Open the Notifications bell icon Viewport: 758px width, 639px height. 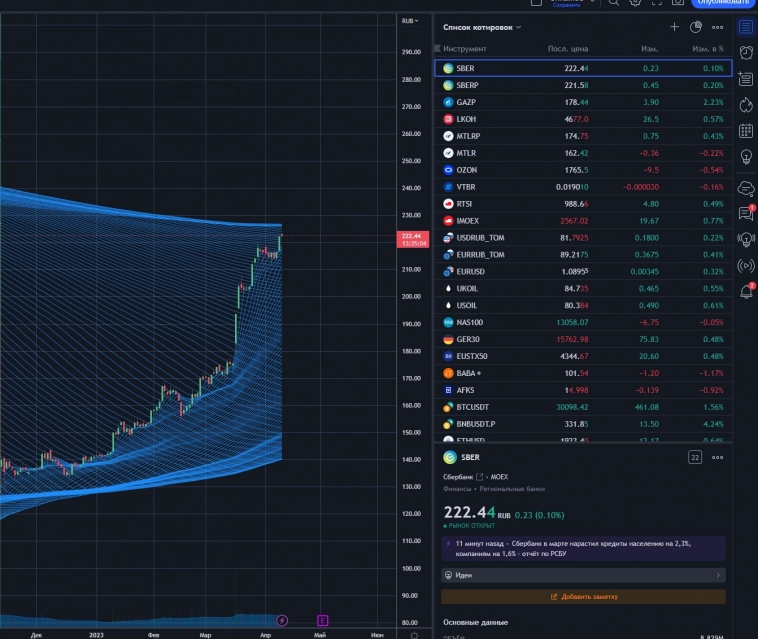(745, 291)
